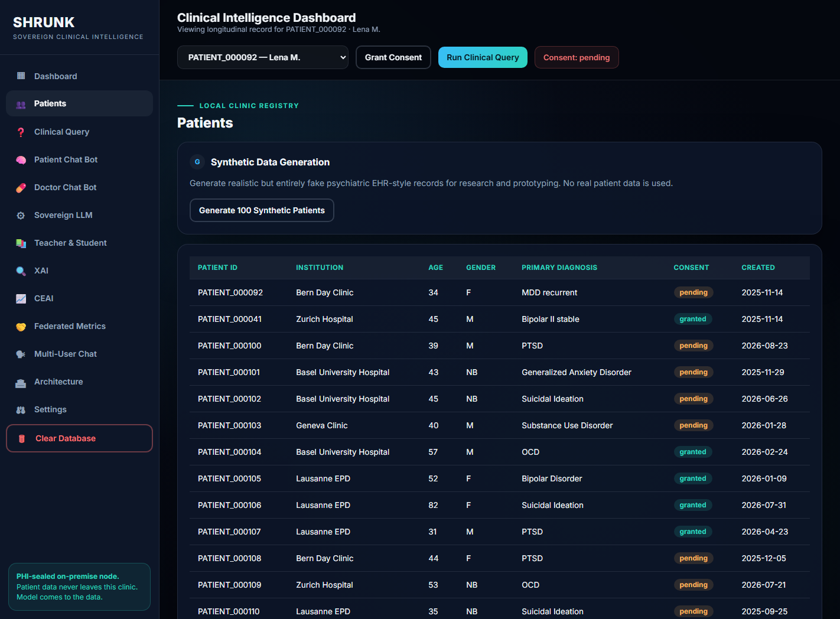Click Geneva Clinic institution cell
The width and height of the screenshot is (840, 619).
point(322,425)
